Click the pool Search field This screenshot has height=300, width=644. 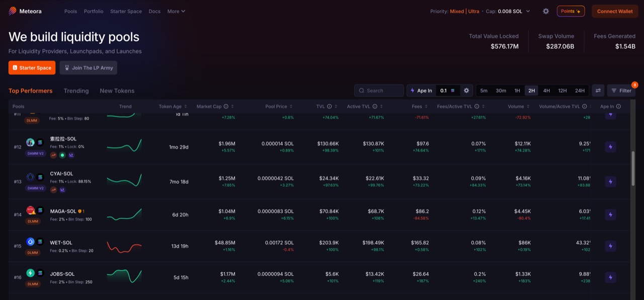click(x=379, y=91)
